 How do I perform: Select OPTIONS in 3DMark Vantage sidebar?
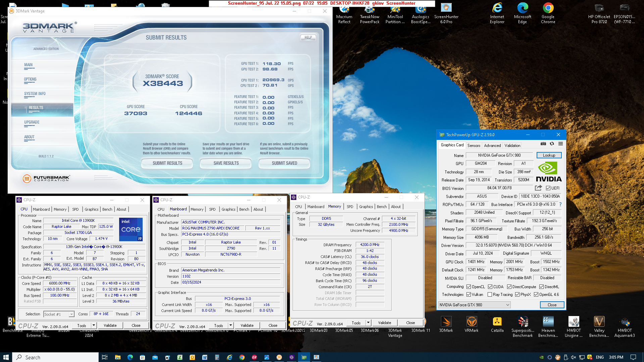(30, 80)
